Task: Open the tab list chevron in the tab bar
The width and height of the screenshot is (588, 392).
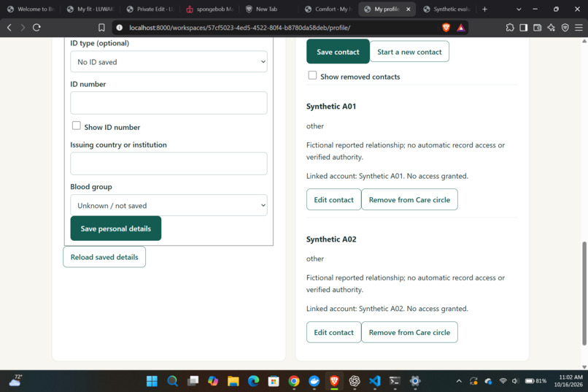Action: (519, 9)
